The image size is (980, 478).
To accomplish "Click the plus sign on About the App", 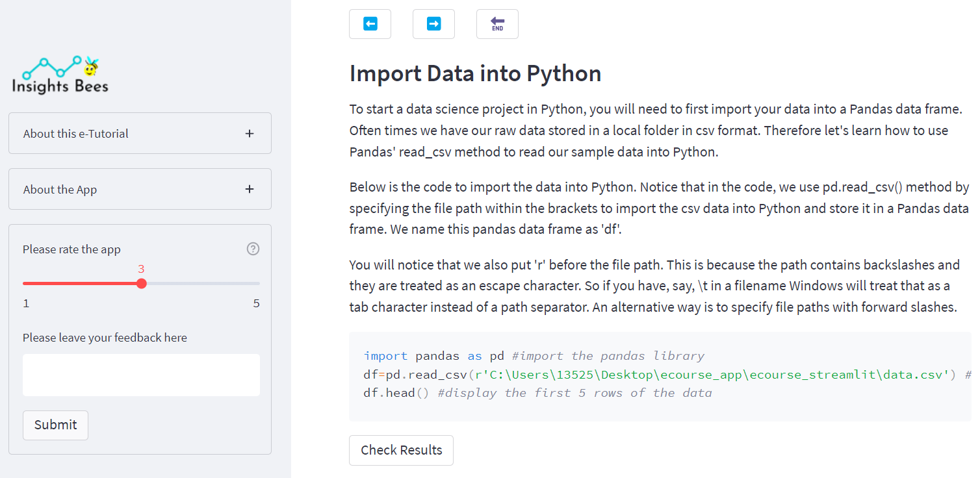I will tap(249, 189).
